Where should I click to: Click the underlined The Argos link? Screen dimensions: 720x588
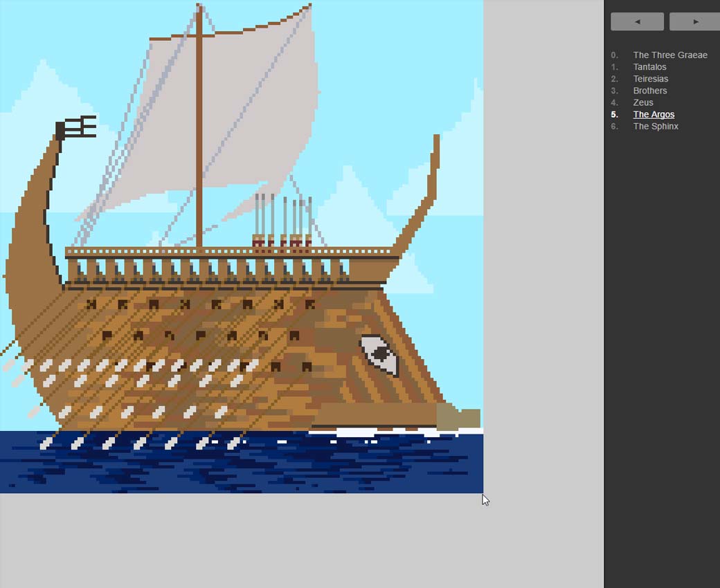[653, 114]
